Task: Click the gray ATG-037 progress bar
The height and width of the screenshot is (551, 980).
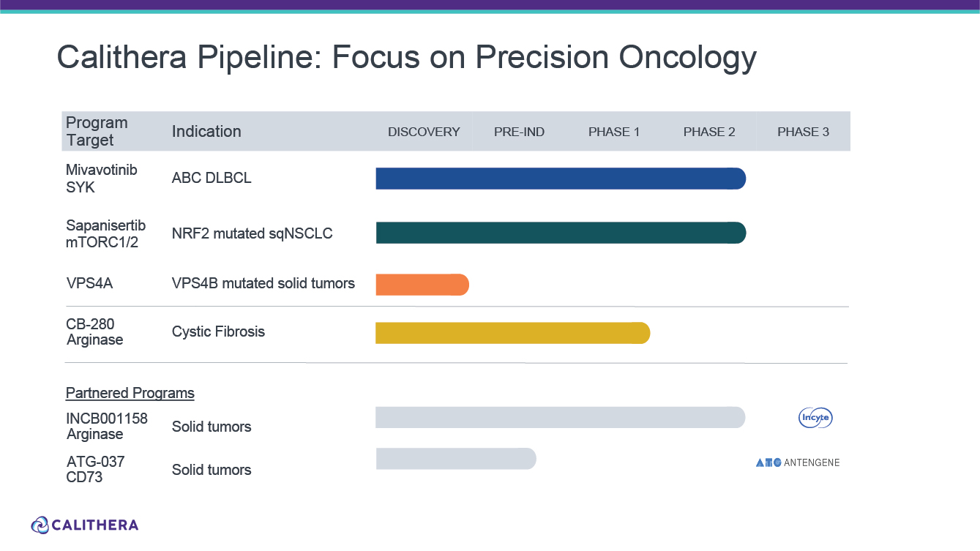Action: [x=455, y=459]
